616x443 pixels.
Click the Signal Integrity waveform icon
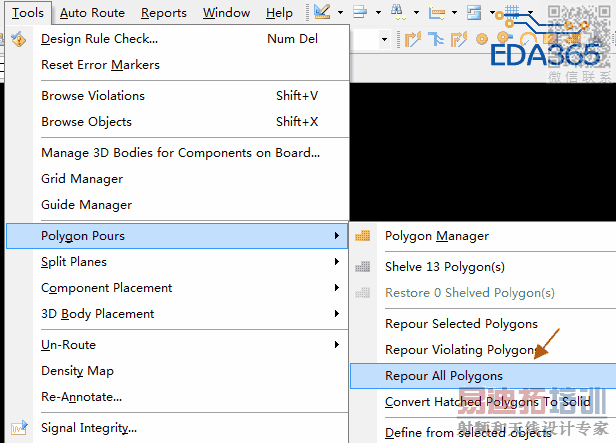pyautogui.click(x=19, y=428)
